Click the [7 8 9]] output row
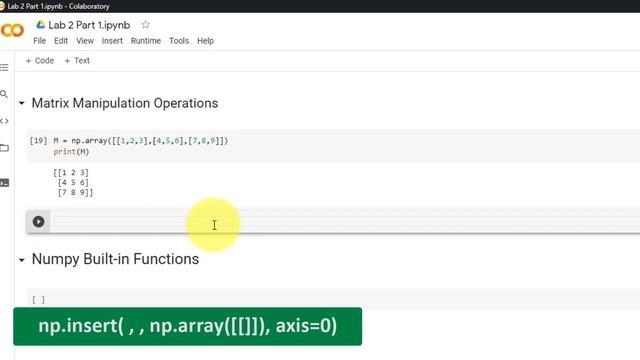 [75, 192]
